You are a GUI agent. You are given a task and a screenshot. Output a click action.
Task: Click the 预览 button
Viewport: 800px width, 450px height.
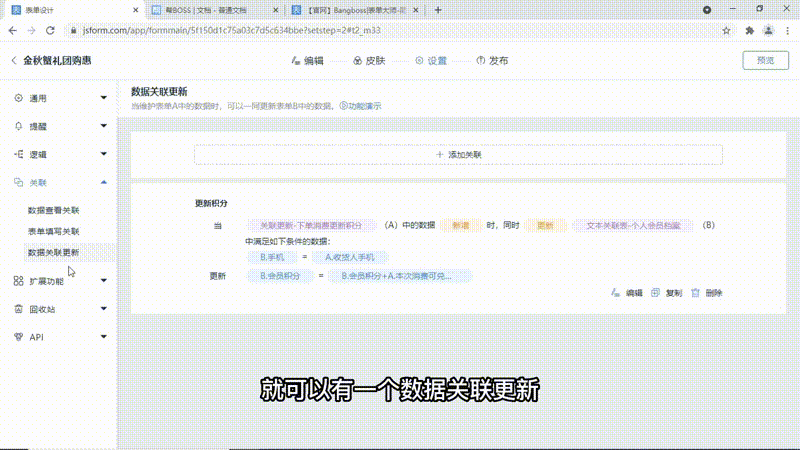[x=765, y=60]
